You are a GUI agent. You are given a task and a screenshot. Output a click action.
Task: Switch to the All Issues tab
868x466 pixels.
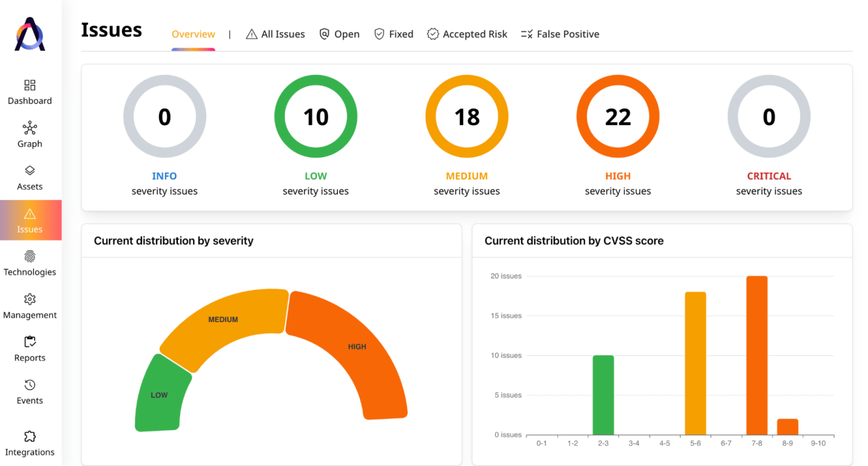[x=276, y=34]
